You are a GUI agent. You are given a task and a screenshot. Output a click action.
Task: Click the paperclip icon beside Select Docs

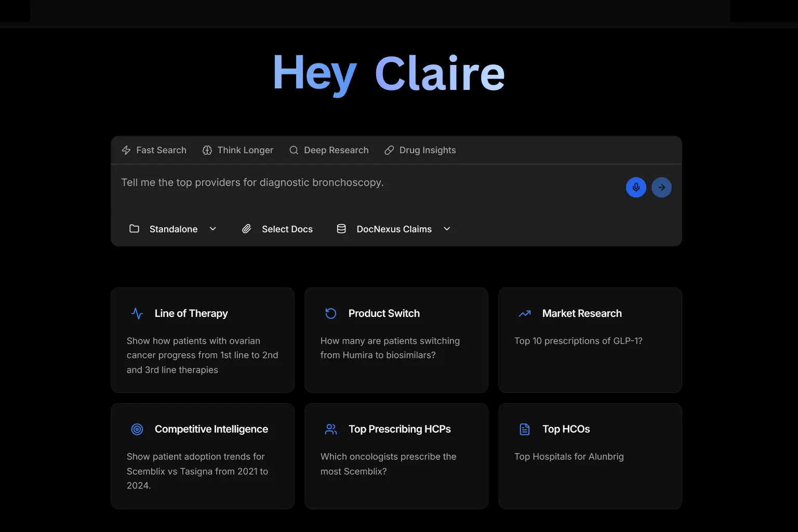pos(247,229)
